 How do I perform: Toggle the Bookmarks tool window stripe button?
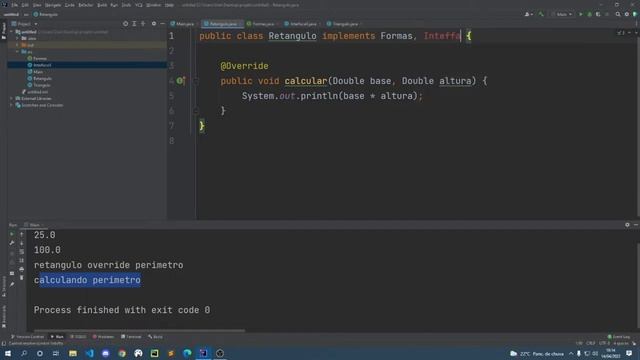[x=4, y=316]
